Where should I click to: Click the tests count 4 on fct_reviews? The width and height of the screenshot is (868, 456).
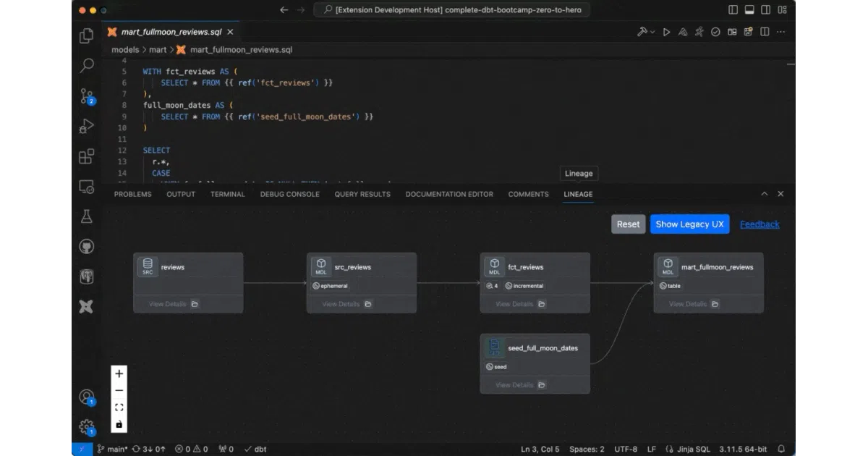[492, 286]
